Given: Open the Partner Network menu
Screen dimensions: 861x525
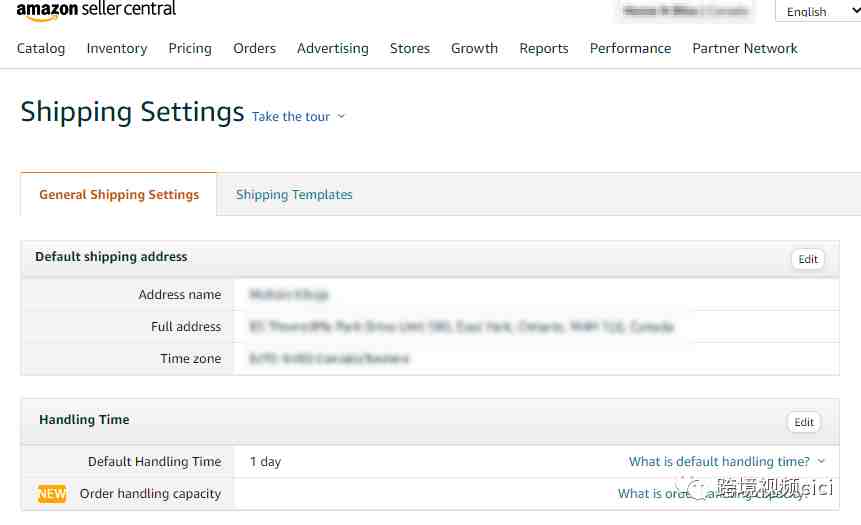Looking at the screenshot, I should click(745, 48).
